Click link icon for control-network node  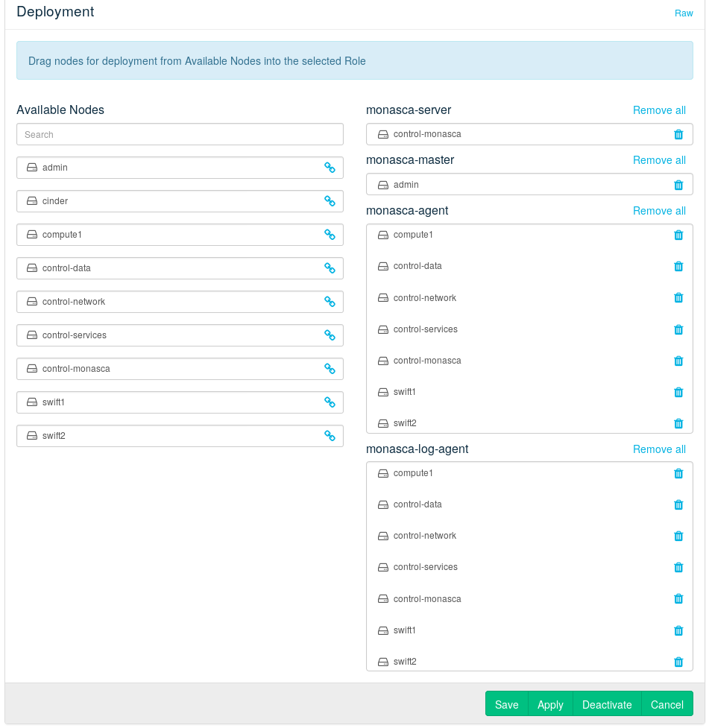point(330,302)
